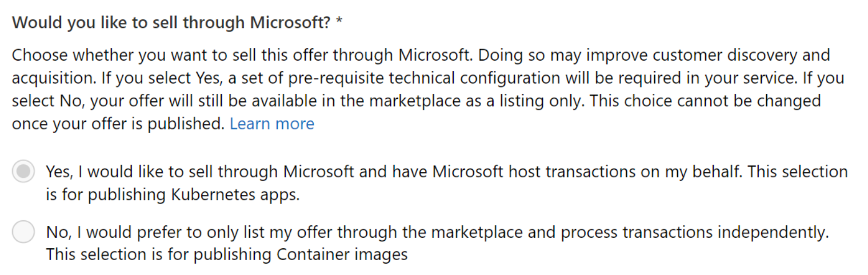Choose the option to have Microsoft host transactions
Viewport: 868px width, 275px height.
click(x=23, y=172)
